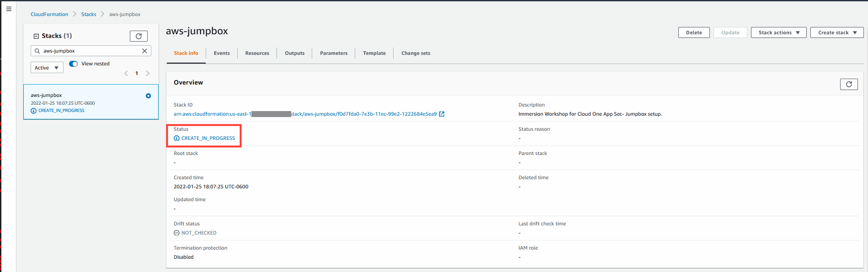The image size is (868, 272).
Task: Select aws-jumpbox stack name in list
Action: click(x=46, y=95)
